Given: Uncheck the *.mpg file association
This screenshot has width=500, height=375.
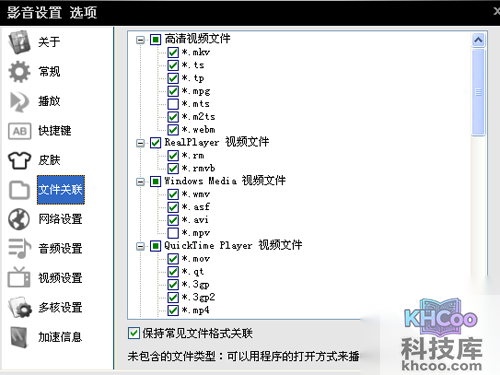Looking at the screenshot, I should [x=173, y=91].
